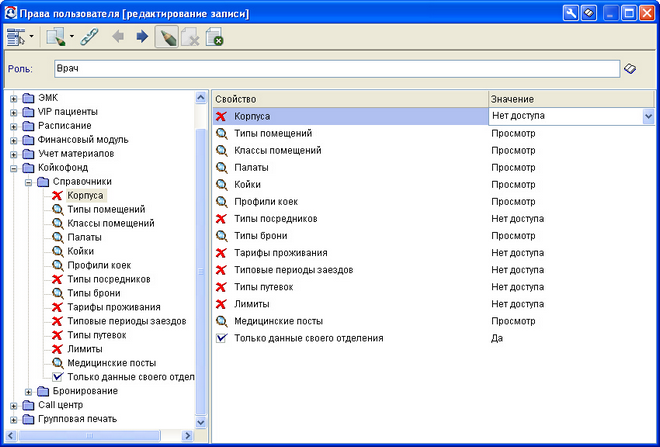Collapse the Справочники subfolder
This screenshot has width=660, height=447.
pyautogui.click(x=28, y=182)
